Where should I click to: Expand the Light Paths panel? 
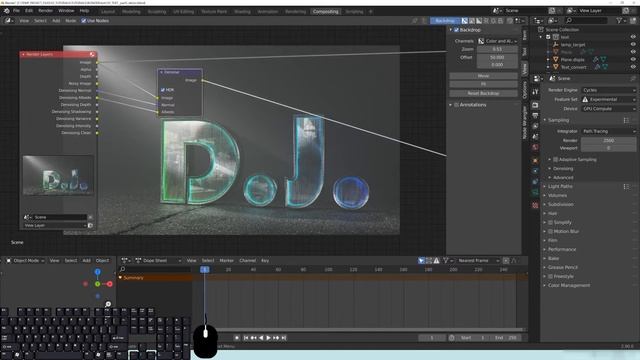pos(560,187)
